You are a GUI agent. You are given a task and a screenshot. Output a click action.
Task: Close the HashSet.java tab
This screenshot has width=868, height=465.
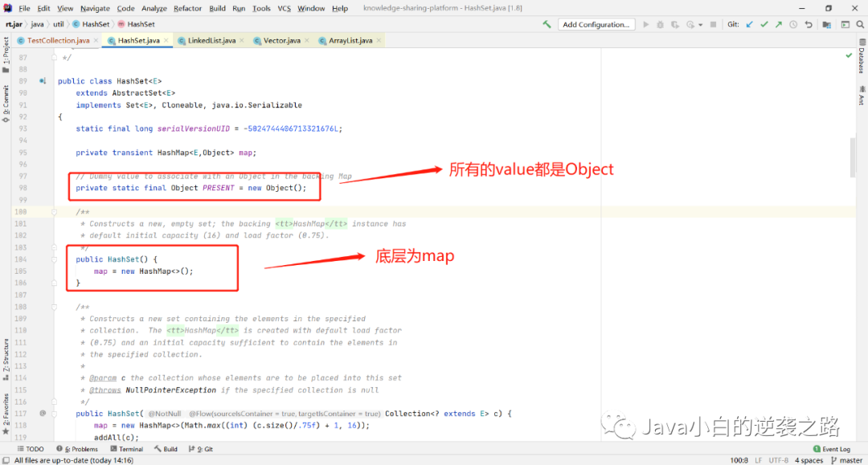[166, 40]
